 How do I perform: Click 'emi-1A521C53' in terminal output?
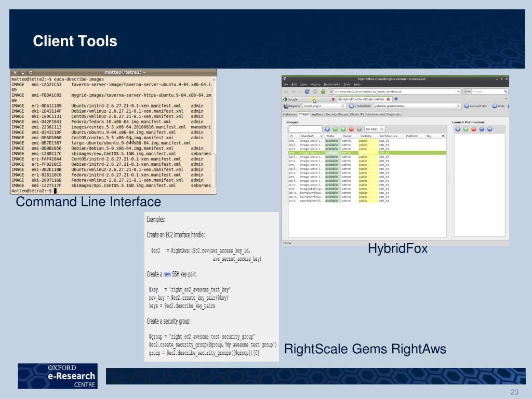point(46,85)
